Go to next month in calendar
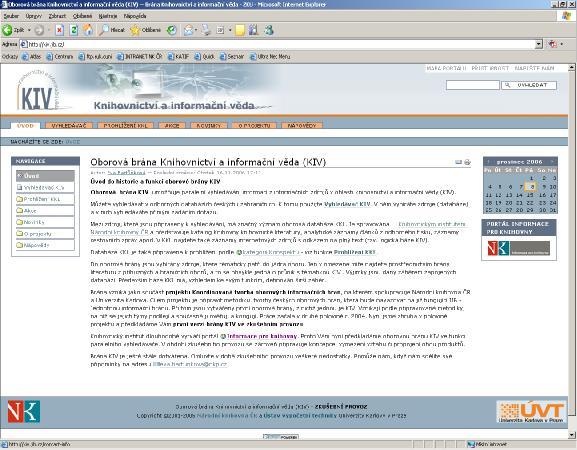The image size is (577, 450). point(552,162)
